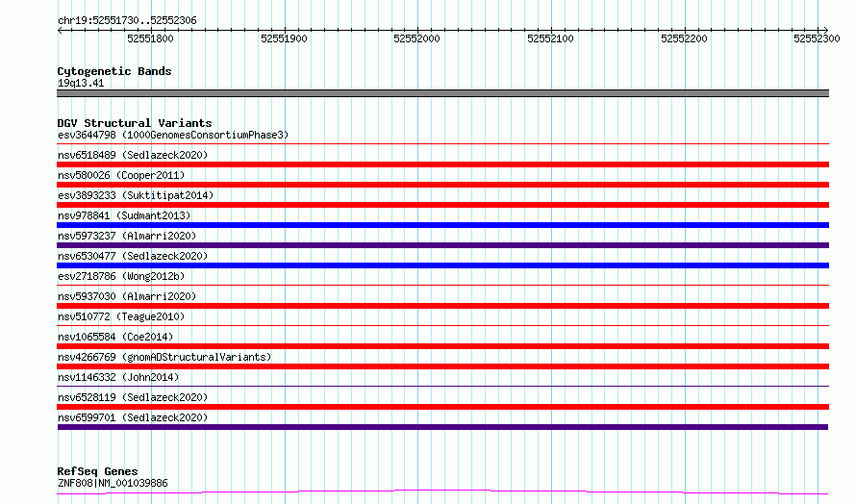856x504 pixels.
Task: Click ruler position 52552200
Action: point(684,38)
